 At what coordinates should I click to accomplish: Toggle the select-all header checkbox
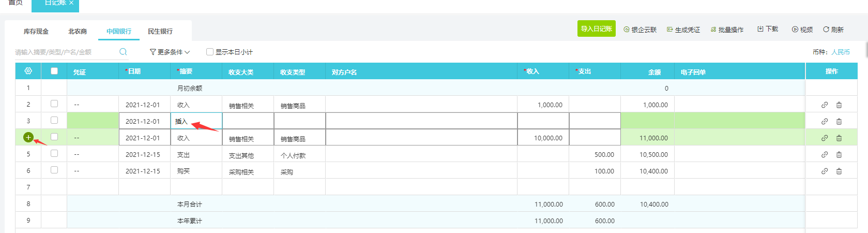(54, 71)
